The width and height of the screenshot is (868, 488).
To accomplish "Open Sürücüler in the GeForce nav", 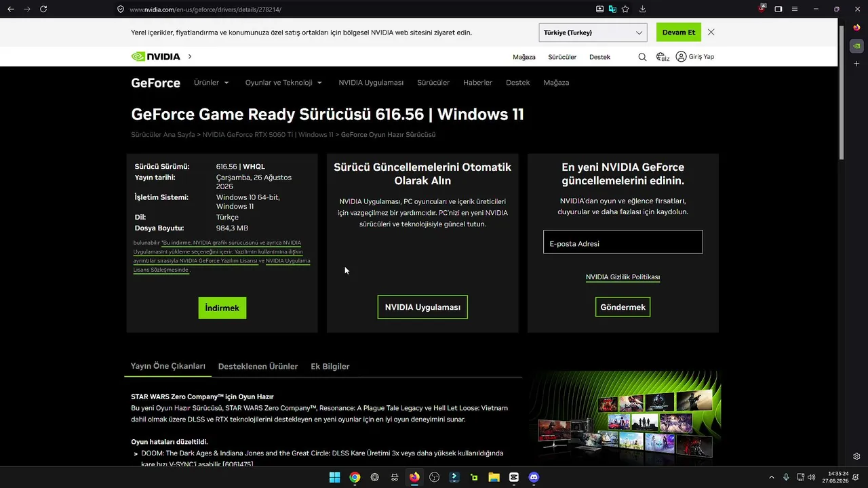I will click(x=433, y=83).
